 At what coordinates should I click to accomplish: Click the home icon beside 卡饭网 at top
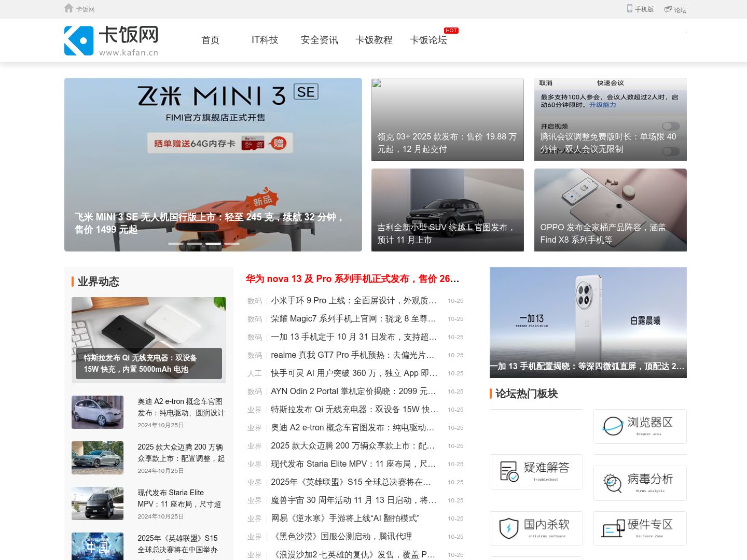(68, 8)
